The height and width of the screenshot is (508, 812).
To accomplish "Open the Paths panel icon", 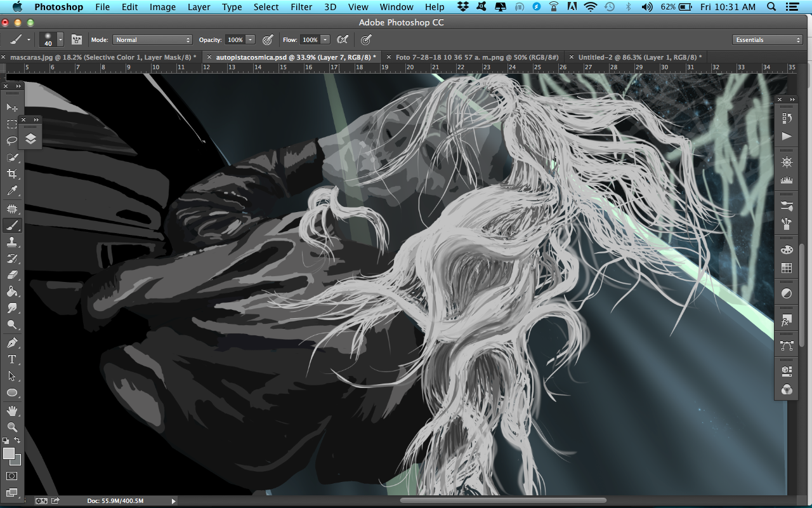I will pyautogui.click(x=787, y=345).
